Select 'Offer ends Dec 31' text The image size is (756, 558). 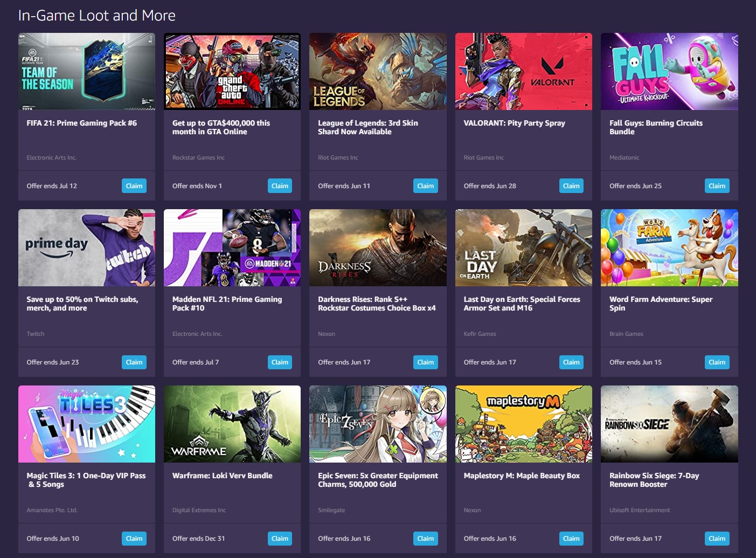point(199,539)
